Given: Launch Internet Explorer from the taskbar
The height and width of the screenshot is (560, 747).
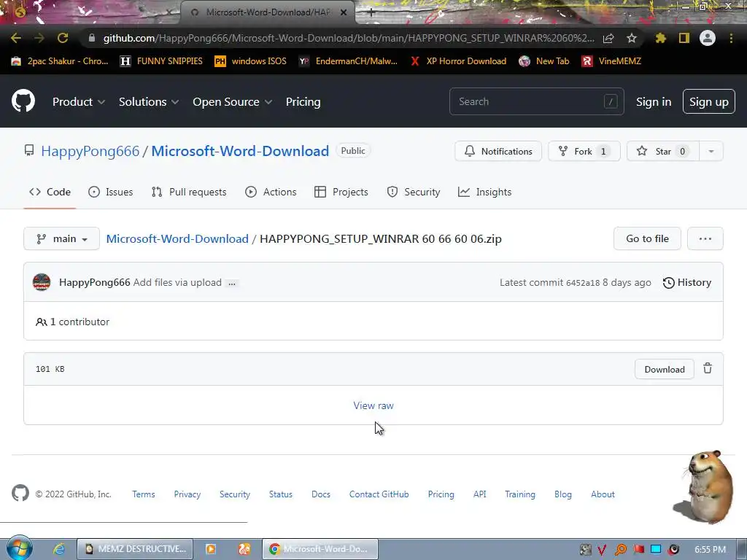Looking at the screenshot, I should (59, 548).
